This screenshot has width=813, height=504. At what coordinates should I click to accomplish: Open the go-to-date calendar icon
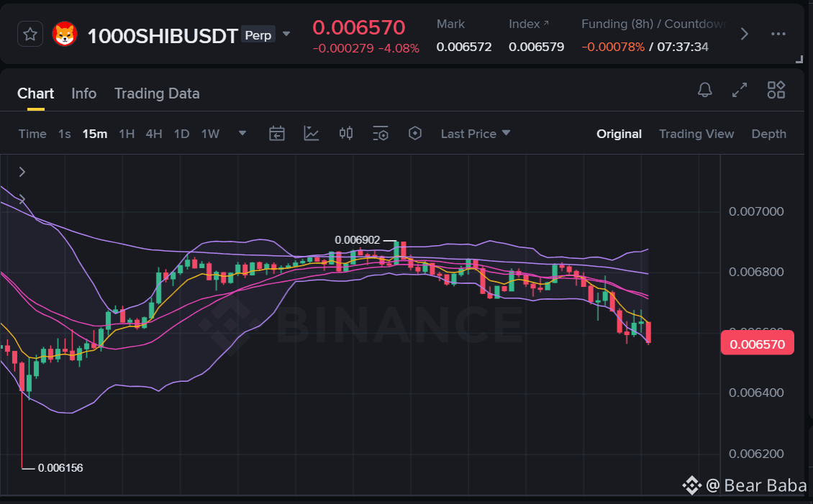277,134
